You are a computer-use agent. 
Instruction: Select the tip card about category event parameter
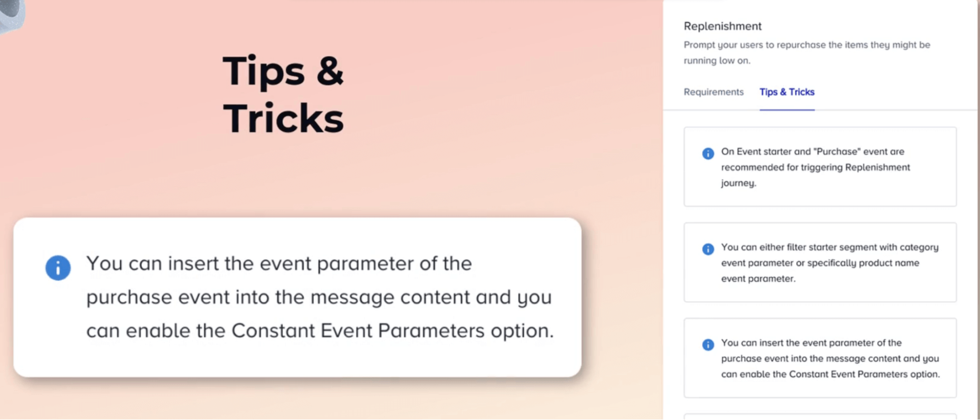click(819, 263)
